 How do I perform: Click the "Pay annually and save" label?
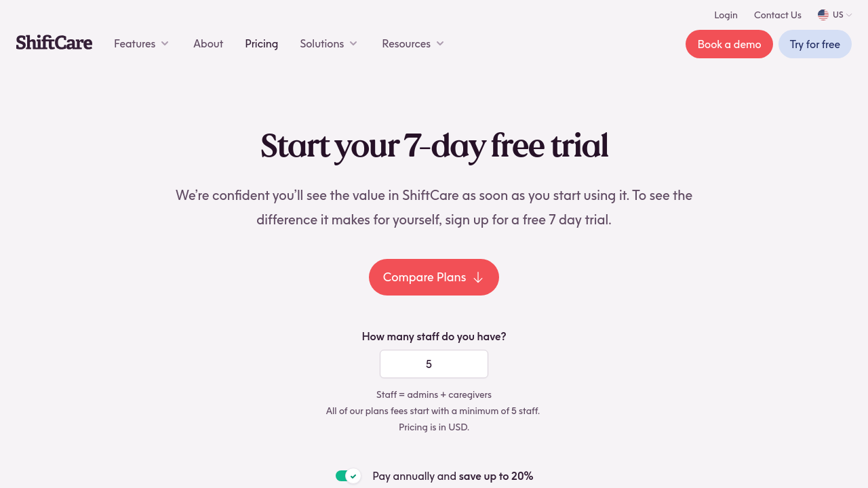pos(452,476)
